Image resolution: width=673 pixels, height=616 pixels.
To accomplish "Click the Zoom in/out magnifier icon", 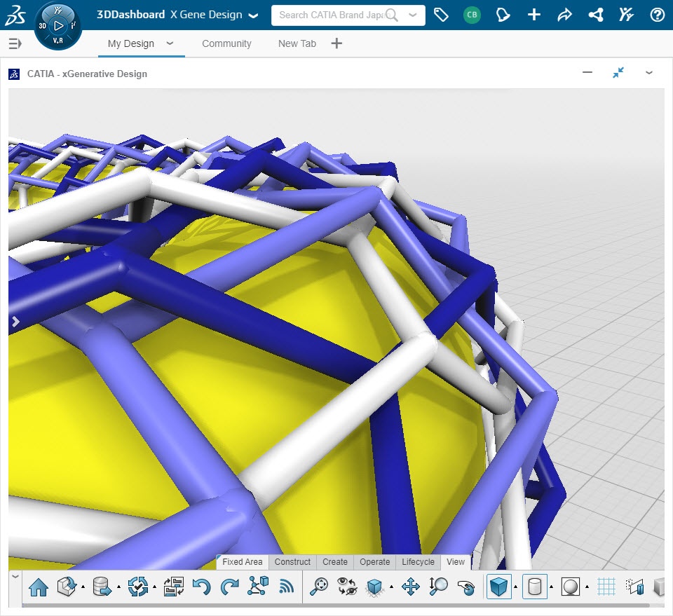I will pyautogui.click(x=438, y=587).
